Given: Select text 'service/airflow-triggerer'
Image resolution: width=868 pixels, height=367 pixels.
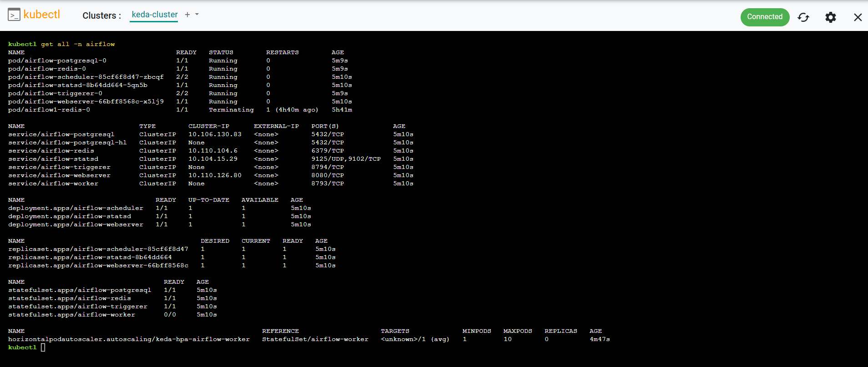Looking at the screenshot, I should [x=59, y=167].
